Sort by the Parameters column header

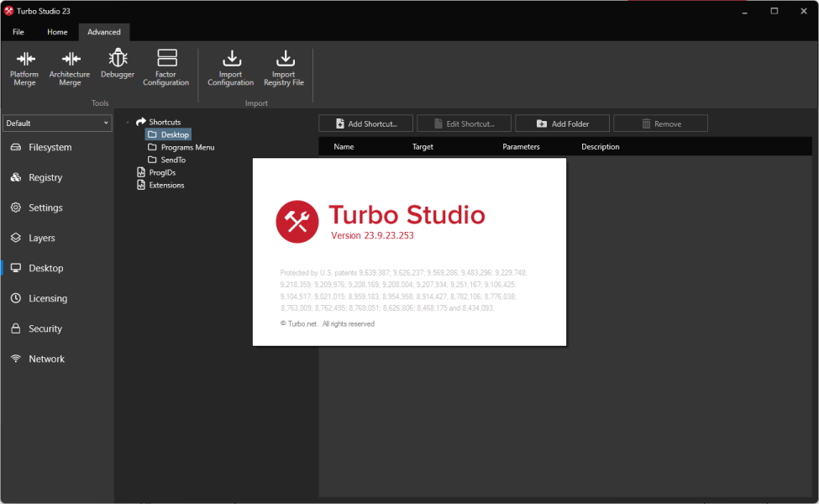click(x=522, y=147)
